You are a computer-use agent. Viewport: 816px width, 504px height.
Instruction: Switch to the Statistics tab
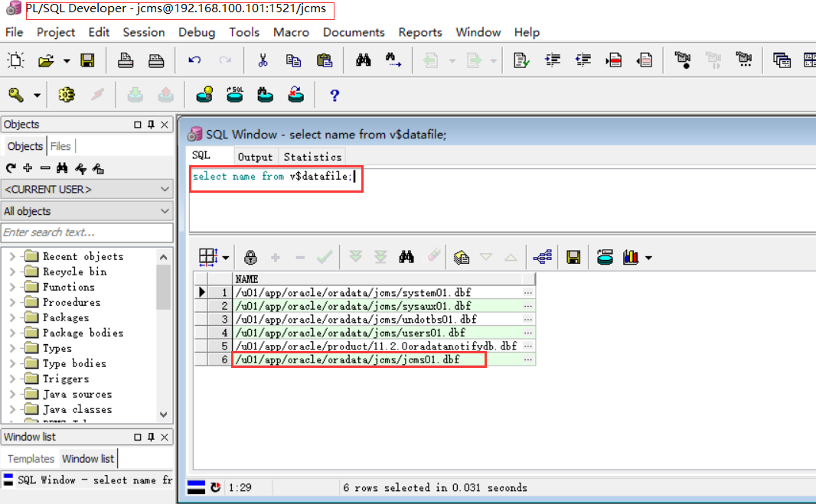click(312, 157)
